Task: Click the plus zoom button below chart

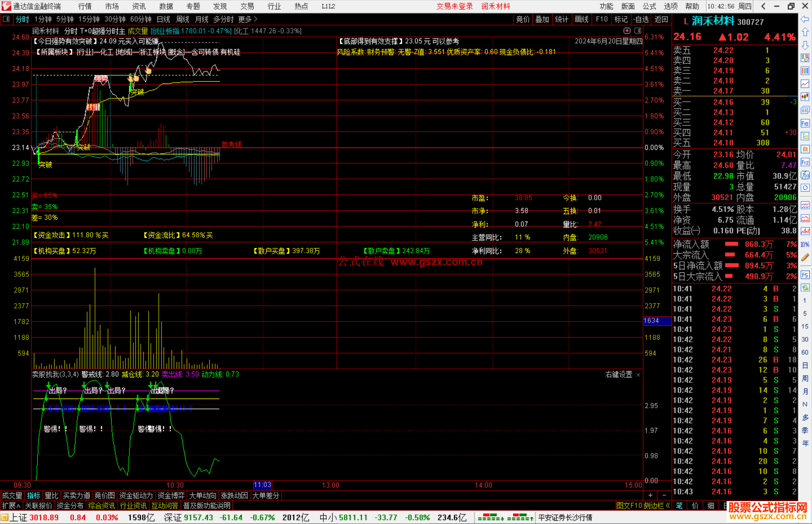Action: tap(650, 495)
